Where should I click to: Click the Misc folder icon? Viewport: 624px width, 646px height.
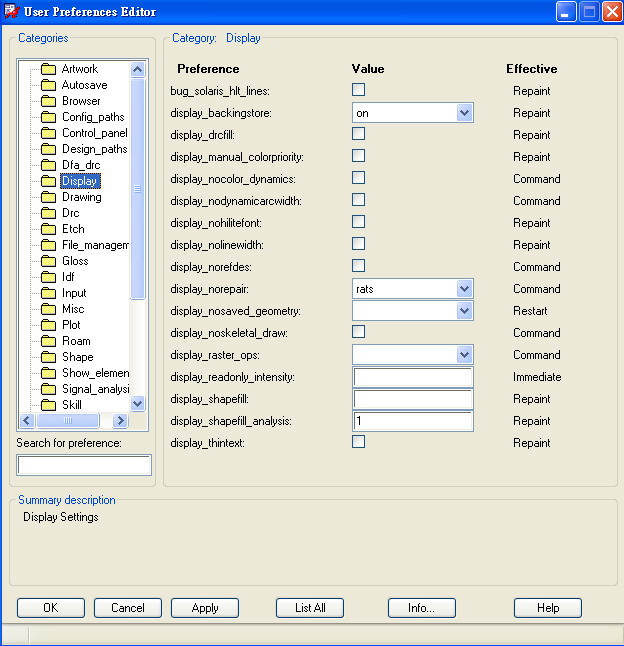(48, 309)
